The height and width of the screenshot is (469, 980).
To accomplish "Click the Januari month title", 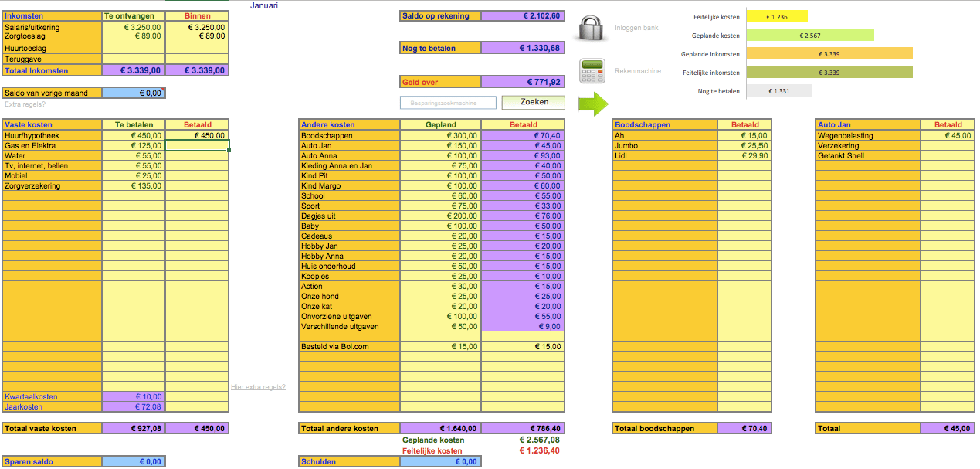I will 264,5.
